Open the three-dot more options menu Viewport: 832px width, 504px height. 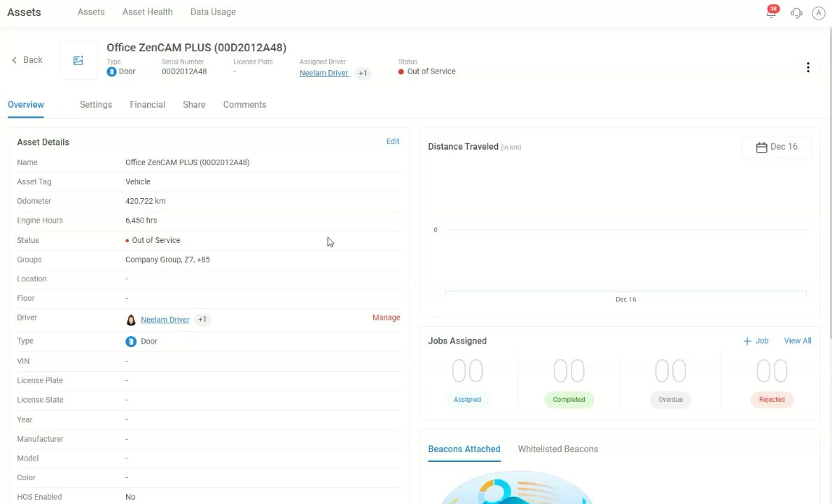[807, 67]
